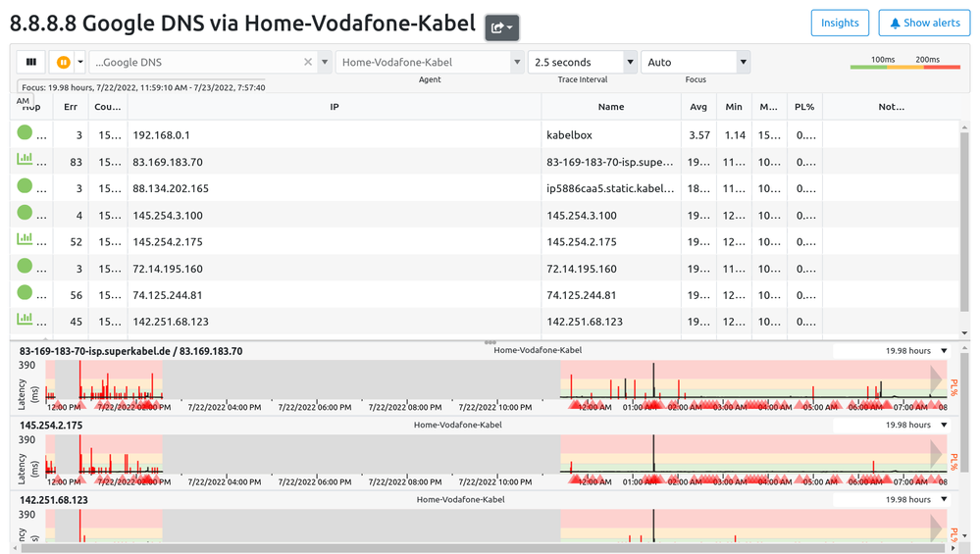Click forward arrow on 142.251.68.123 graph

(936, 528)
